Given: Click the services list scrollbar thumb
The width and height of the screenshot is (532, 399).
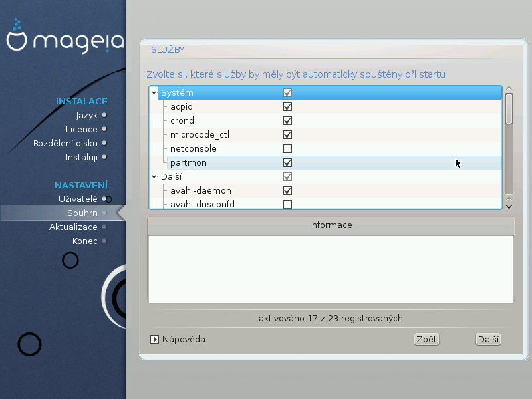Looking at the screenshot, I should pos(509,109).
